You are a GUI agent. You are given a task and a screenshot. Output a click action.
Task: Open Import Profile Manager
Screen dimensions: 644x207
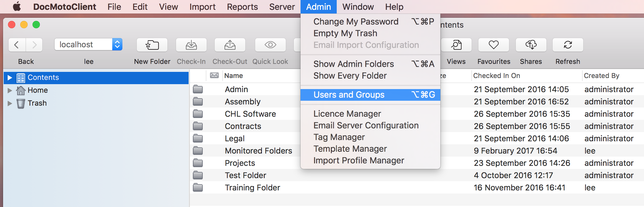tap(370, 160)
